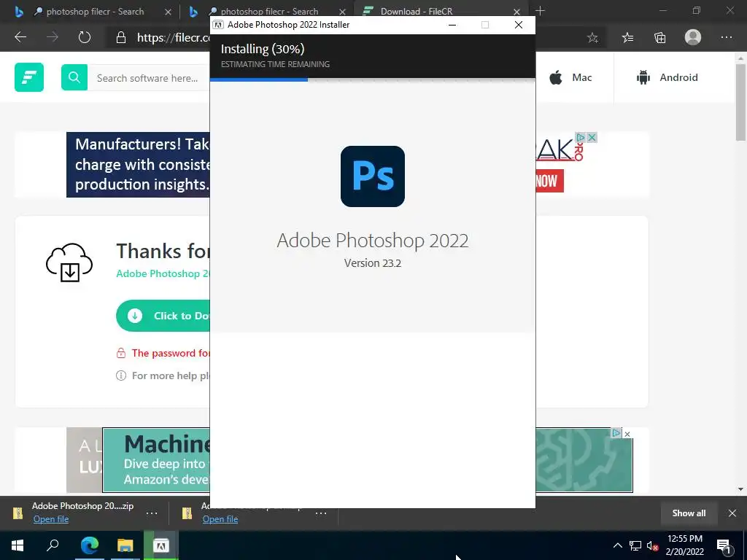Click the Manufacturers banner ad
The image size is (747, 560).
(x=138, y=164)
